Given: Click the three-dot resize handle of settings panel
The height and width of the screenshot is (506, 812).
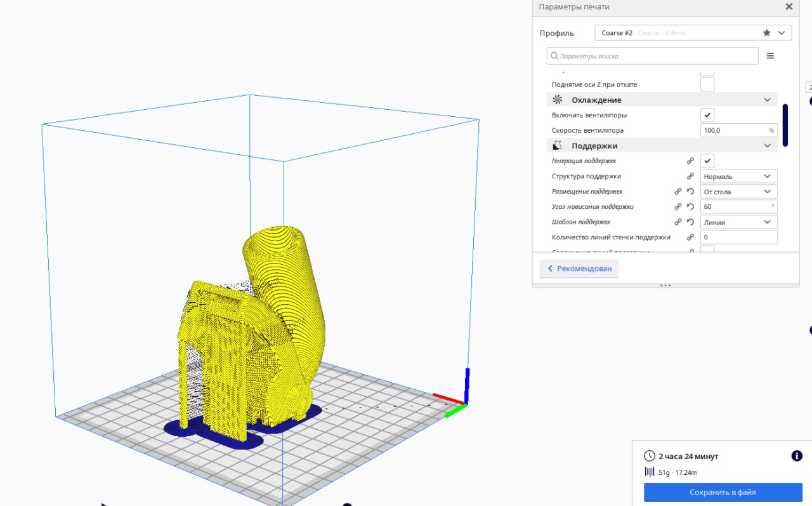Looking at the screenshot, I should [665, 286].
